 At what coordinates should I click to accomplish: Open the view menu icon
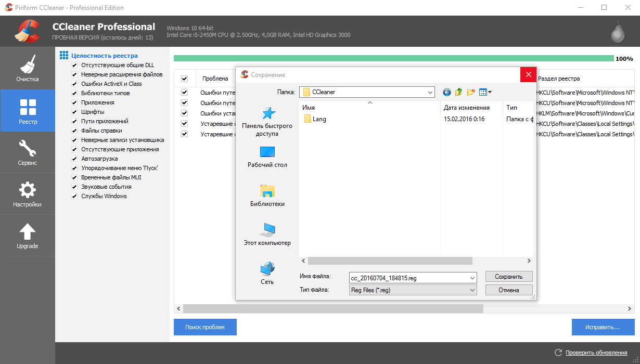pos(483,92)
